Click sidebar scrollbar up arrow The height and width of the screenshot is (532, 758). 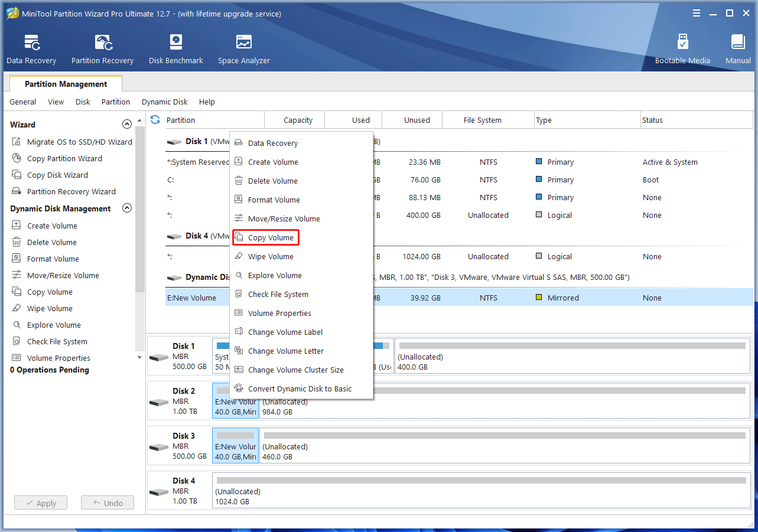pyautogui.click(x=140, y=121)
